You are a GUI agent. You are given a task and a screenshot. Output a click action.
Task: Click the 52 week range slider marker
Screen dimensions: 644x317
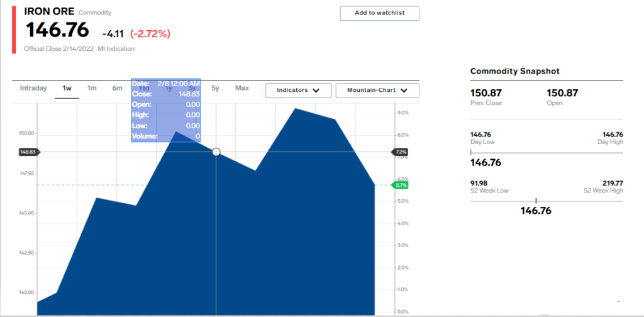pyautogui.click(x=536, y=201)
